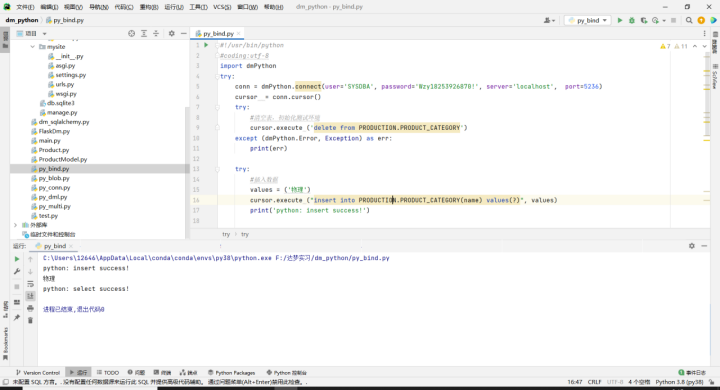Open py_blob.py in the project tree
The width and height of the screenshot is (720, 390).
54,178
